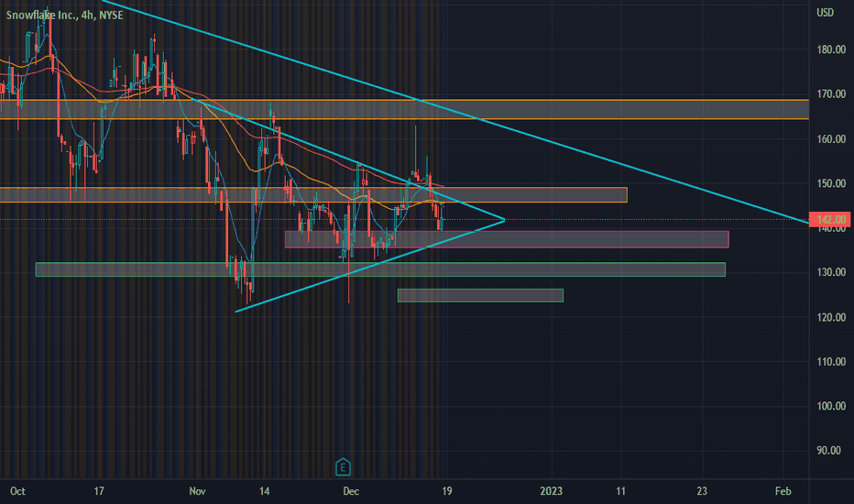The height and width of the screenshot is (504, 854).
Task: Click the 90.00 price axis label
Action: [x=831, y=451]
